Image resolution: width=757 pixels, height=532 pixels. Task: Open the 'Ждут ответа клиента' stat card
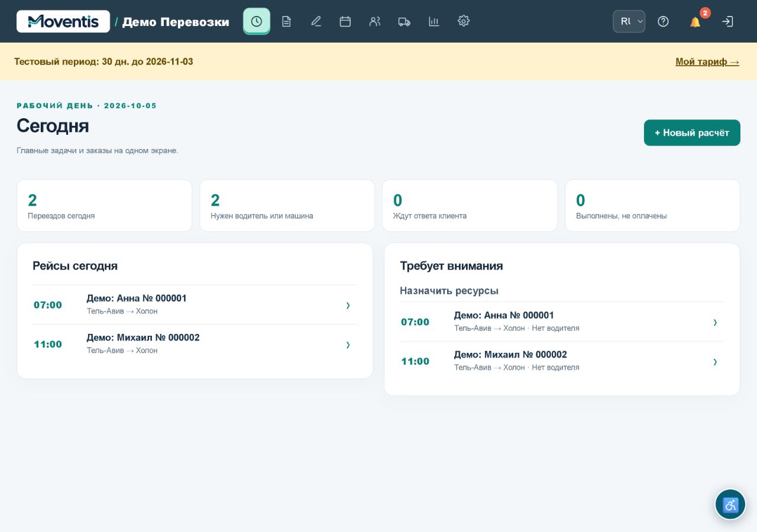(470, 206)
